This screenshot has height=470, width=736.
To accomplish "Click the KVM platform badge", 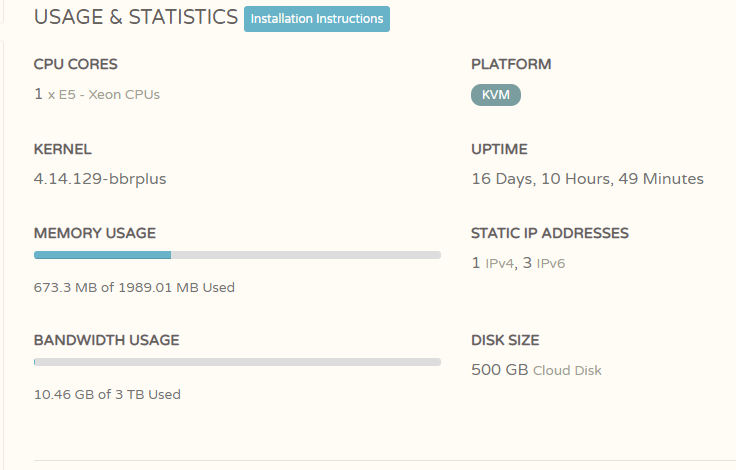I will [x=496, y=95].
